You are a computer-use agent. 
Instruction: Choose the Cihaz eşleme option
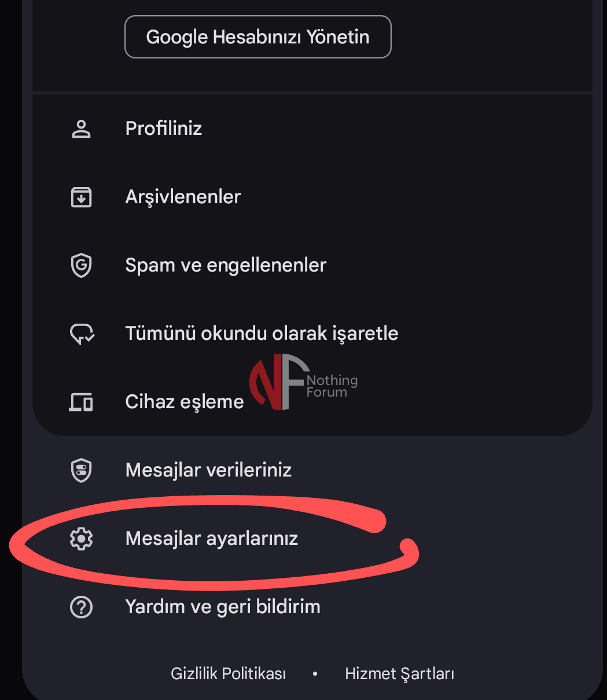(185, 402)
